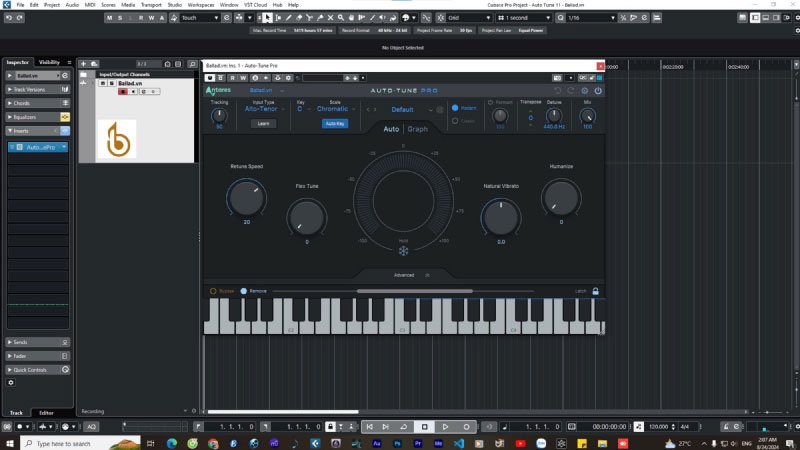This screenshot has height=450, width=800.
Task: Click the Stop transport button
Action: click(424, 427)
